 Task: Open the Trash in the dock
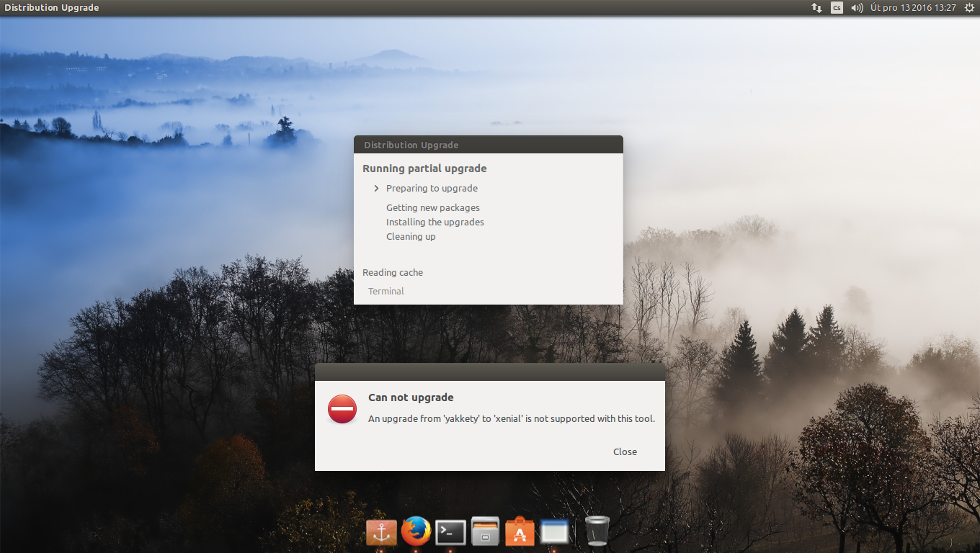[597, 531]
